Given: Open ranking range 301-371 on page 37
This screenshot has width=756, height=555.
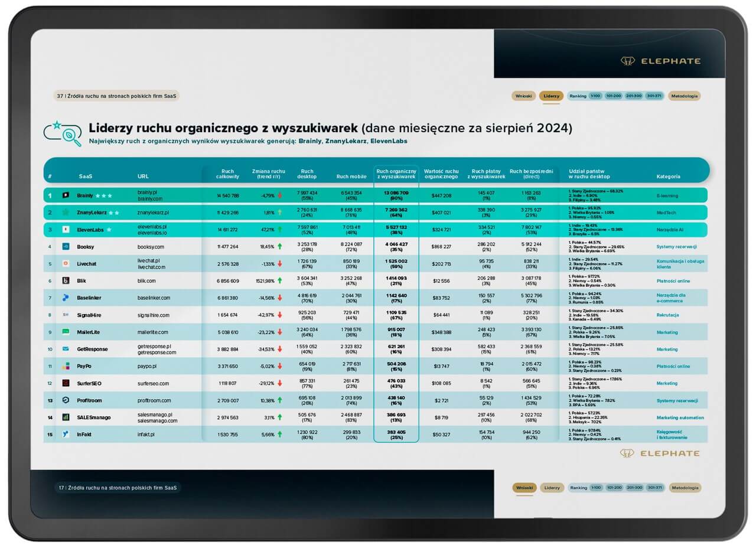Looking at the screenshot, I should 654,96.
